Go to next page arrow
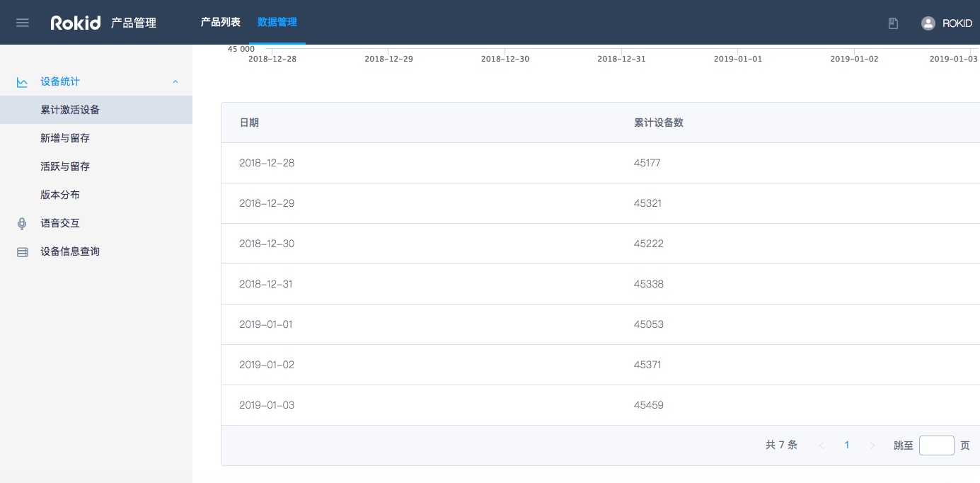Viewport: 980px width, 483px height. [872, 445]
